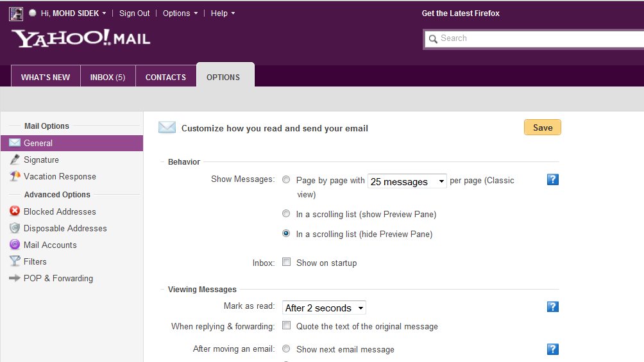The width and height of the screenshot is (644, 362).
Task: Select scrolling list hide Preview Pane option
Action: click(x=286, y=233)
